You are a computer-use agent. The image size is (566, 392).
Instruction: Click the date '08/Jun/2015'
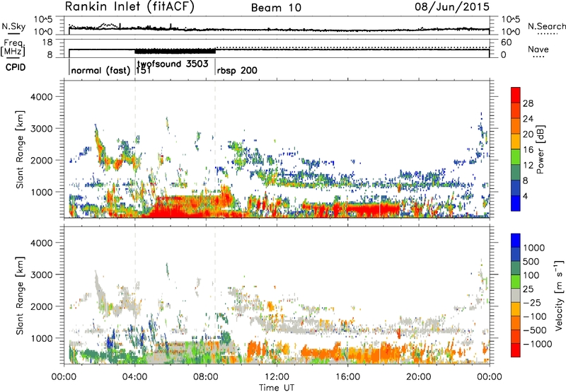pos(452,7)
